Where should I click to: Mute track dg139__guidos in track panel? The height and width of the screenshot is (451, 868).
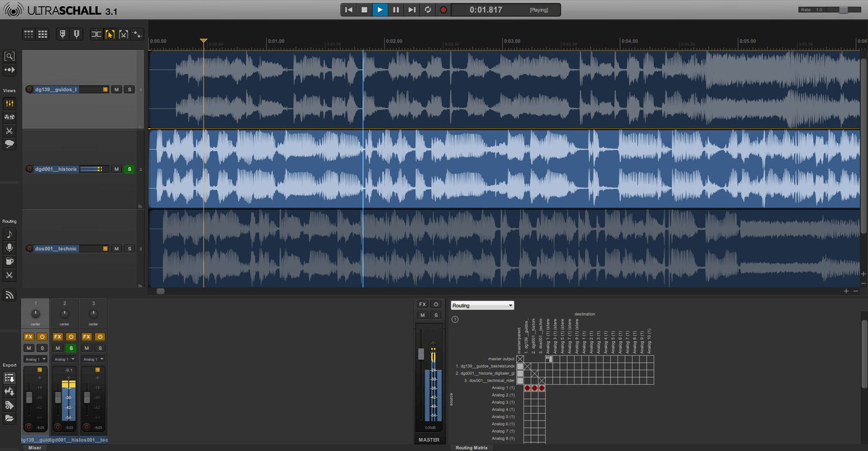tap(116, 89)
